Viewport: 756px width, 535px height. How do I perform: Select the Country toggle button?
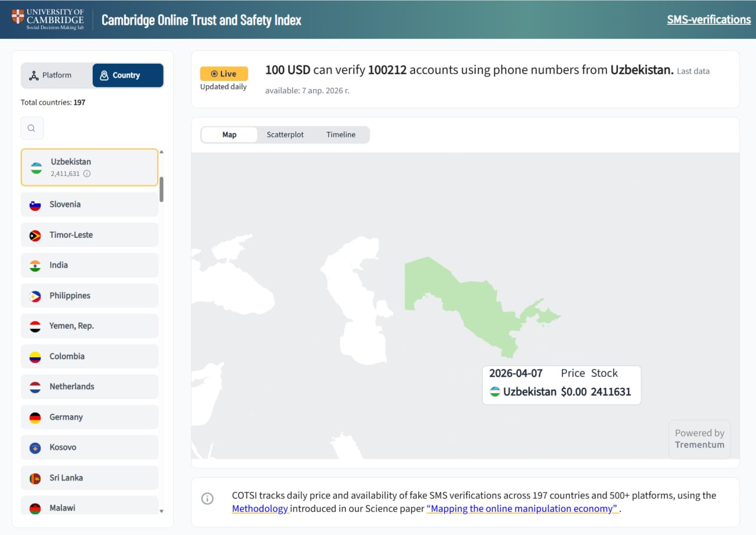tap(128, 76)
